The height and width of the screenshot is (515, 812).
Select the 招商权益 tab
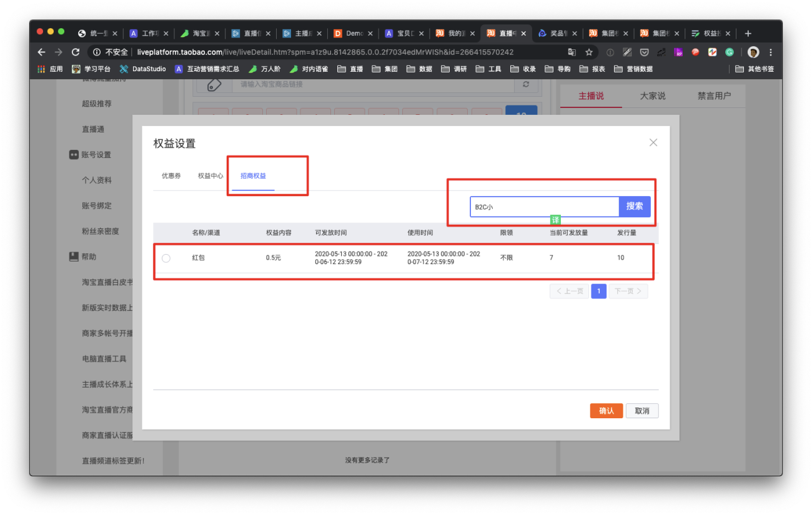click(253, 176)
